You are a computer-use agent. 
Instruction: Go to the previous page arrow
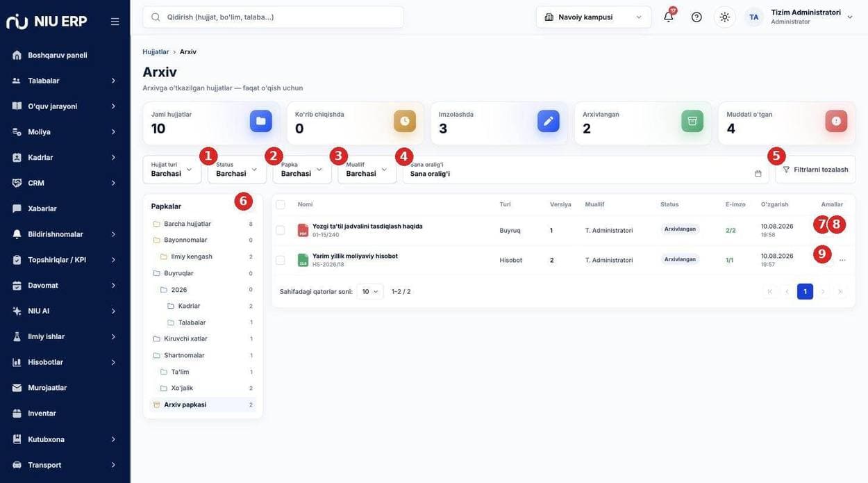787,292
